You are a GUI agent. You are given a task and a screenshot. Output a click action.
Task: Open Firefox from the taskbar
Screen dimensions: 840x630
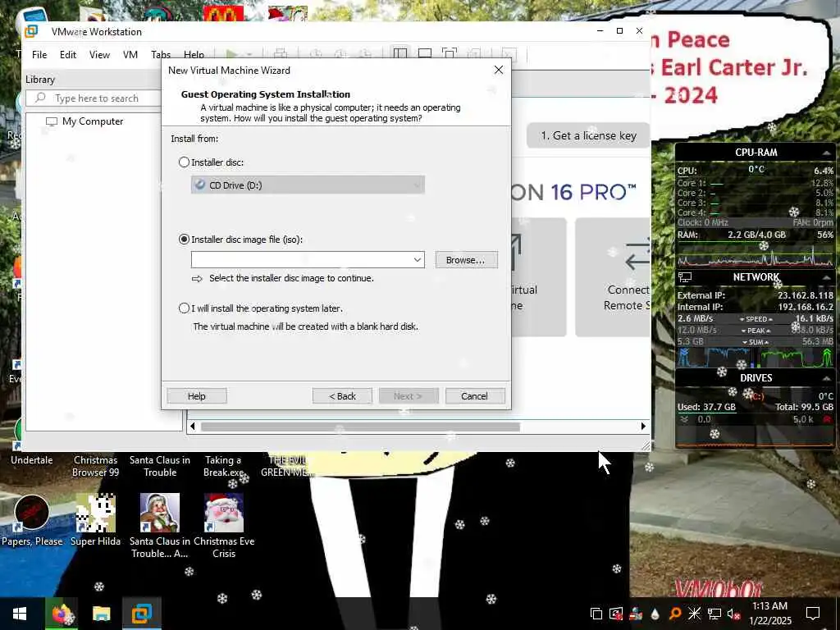coord(62,614)
